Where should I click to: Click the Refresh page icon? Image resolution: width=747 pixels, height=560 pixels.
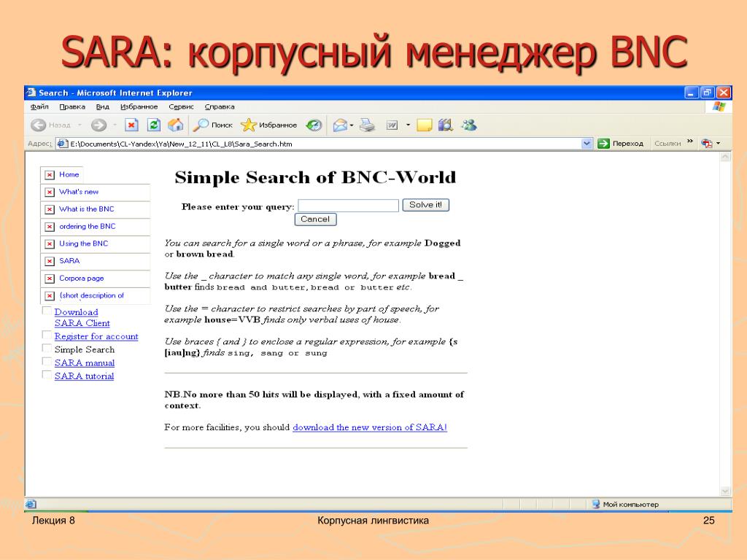pyautogui.click(x=153, y=125)
